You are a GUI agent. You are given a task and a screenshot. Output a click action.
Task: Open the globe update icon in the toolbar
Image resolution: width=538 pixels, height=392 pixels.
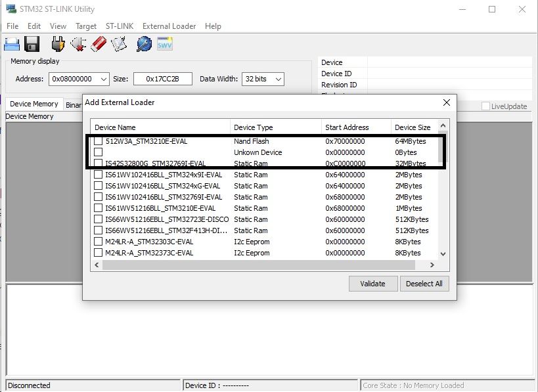(x=144, y=44)
